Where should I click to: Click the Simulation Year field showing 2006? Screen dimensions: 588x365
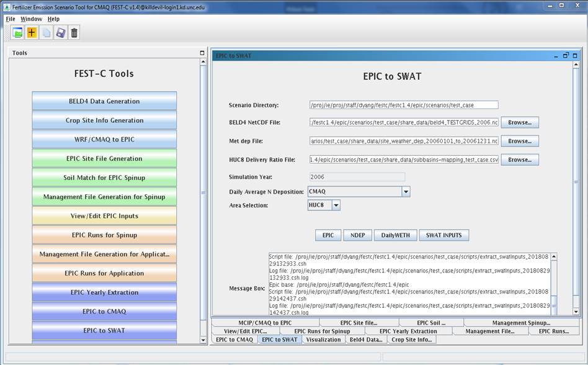coord(357,177)
